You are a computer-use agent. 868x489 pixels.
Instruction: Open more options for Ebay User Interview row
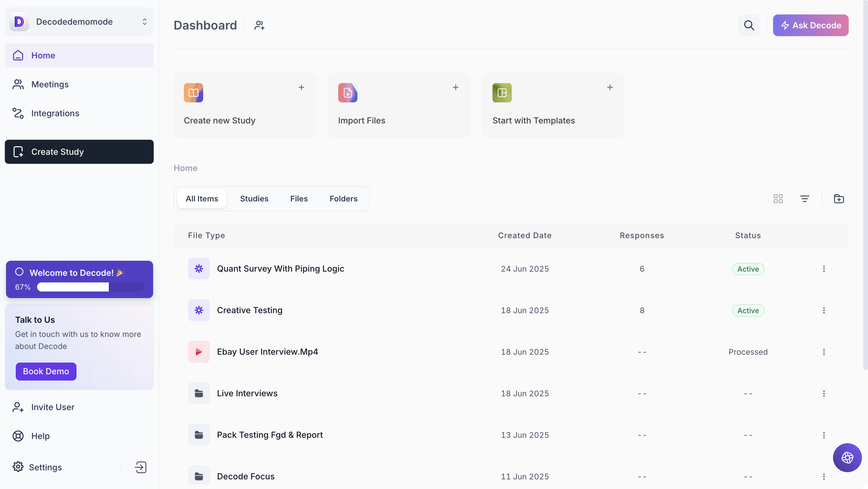click(x=824, y=352)
